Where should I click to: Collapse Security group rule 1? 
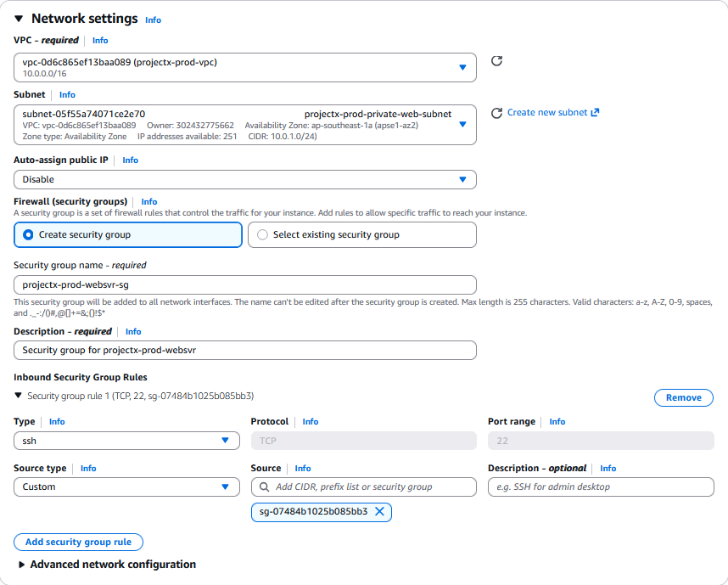click(x=18, y=396)
